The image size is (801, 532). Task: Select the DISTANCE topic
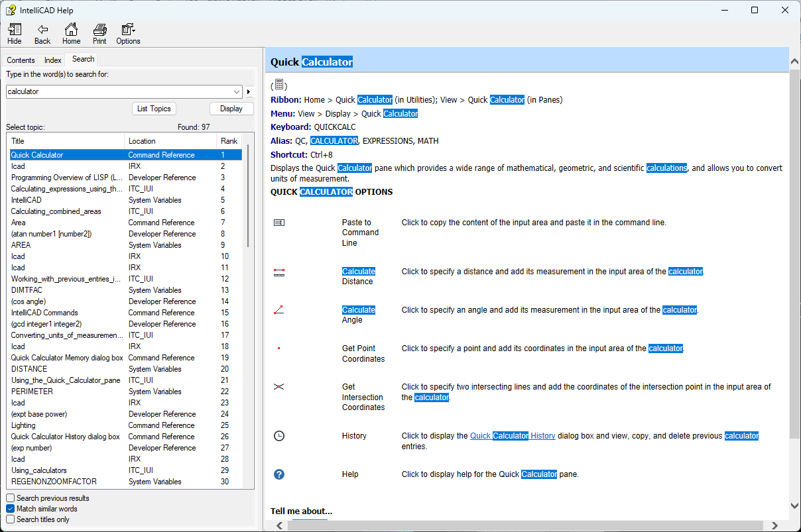(x=125, y=369)
